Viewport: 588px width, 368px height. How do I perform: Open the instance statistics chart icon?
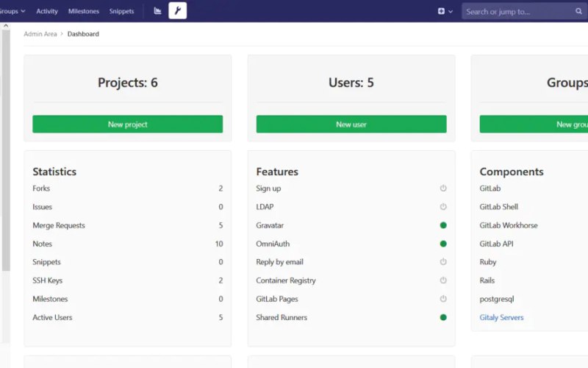(157, 11)
